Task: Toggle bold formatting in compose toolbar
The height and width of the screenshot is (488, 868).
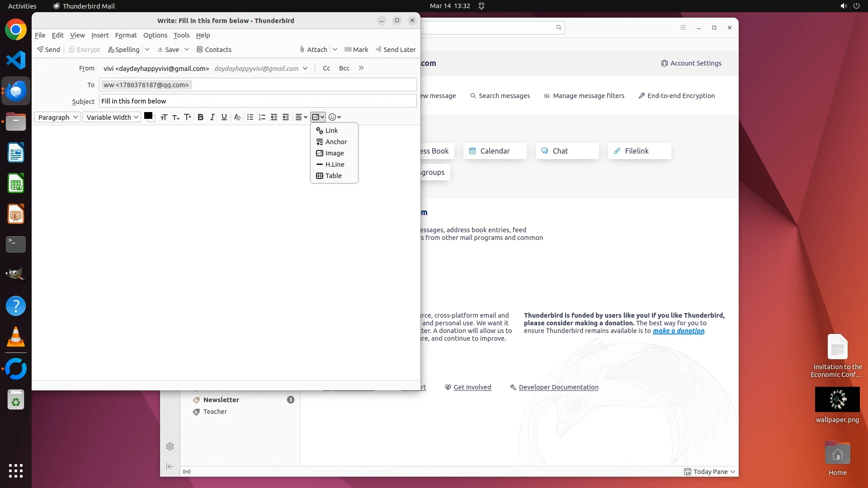Action: [x=201, y=117]
